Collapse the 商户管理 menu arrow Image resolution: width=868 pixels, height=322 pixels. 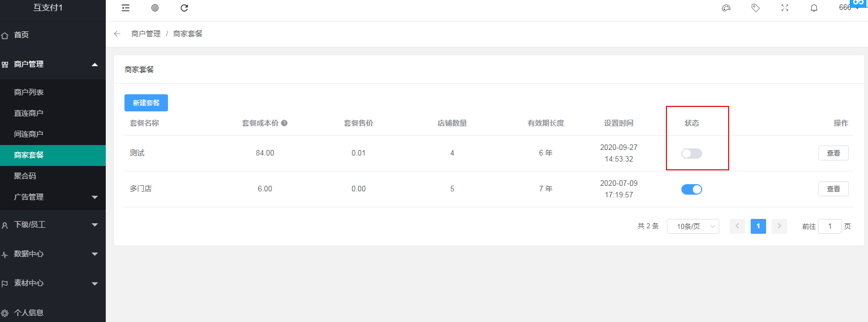coord(95,65)
